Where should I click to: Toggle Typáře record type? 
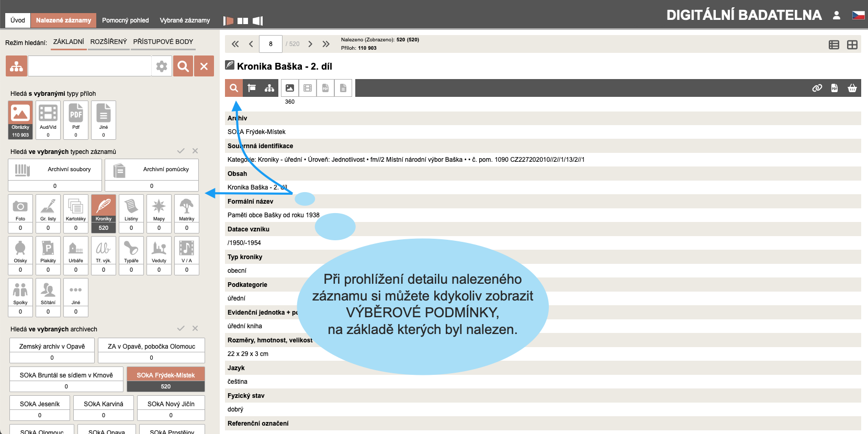pyautogui.click(x=131, y=255)
